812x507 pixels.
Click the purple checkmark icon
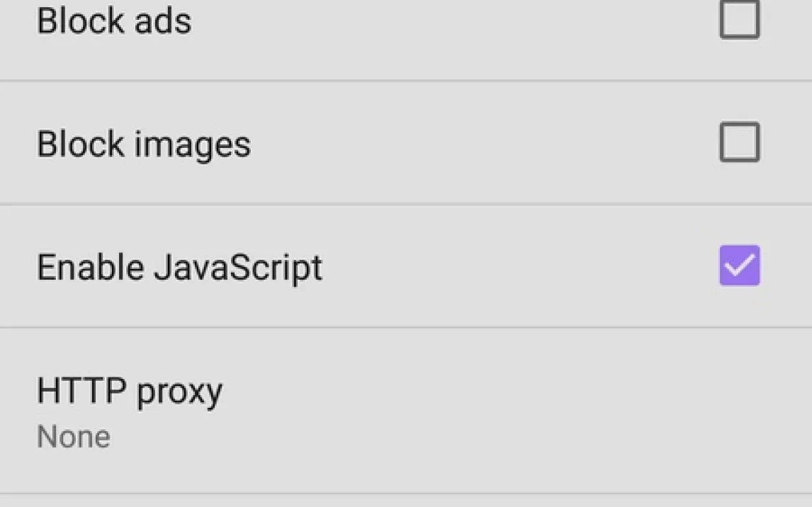(740, 266)
